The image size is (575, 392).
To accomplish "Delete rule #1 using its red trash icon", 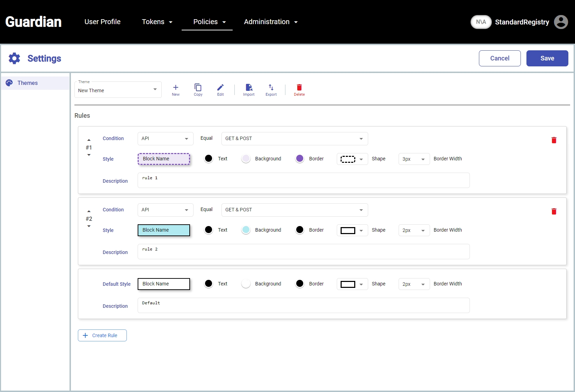I will click(554, 140).
